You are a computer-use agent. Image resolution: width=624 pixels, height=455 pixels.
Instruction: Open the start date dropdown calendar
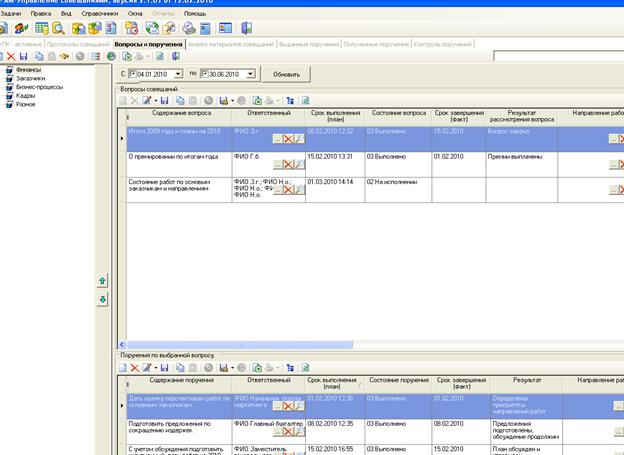[178, 74]
